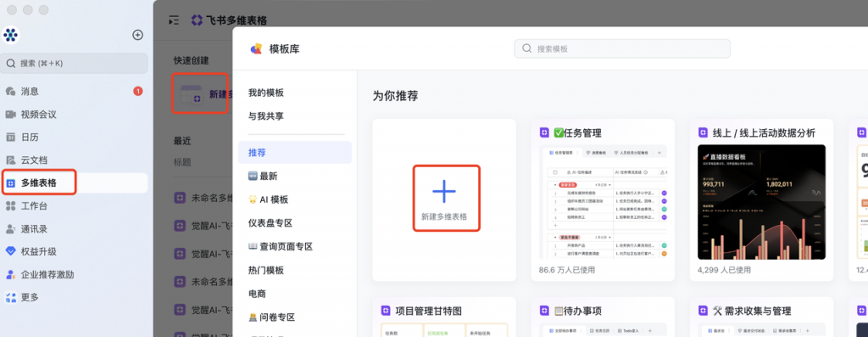Open the Feishu avatar logo in sidebar

click(x=10, y=35)
